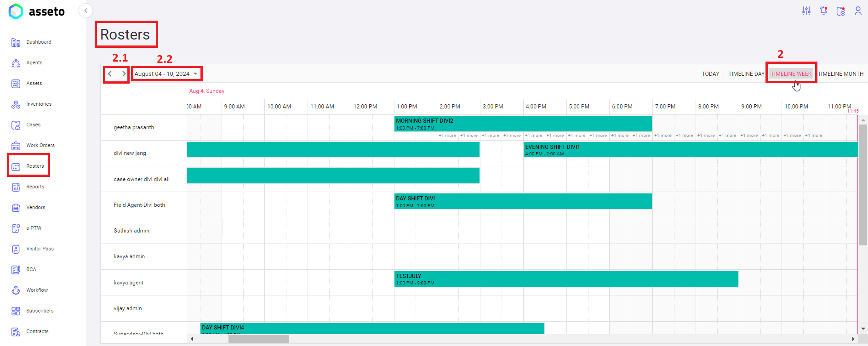Open the DAY SHIFT DIVI4 event
Screen dimensions: 868x346
372,329
